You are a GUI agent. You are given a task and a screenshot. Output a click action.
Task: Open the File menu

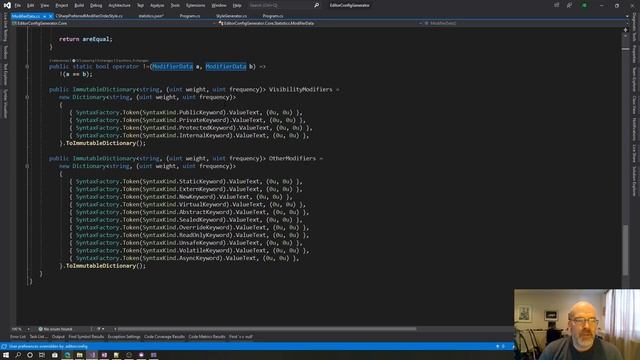[x=18, y=5]
